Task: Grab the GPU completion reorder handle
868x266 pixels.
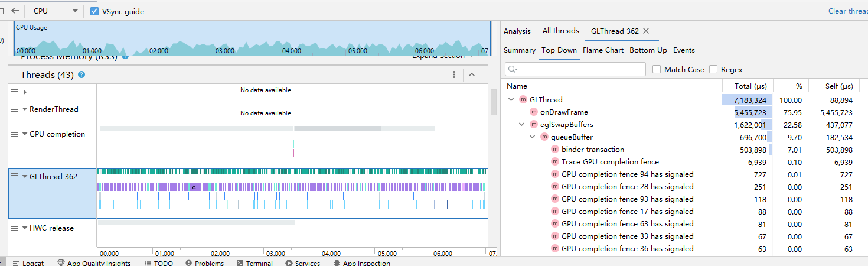Action: 14,134
